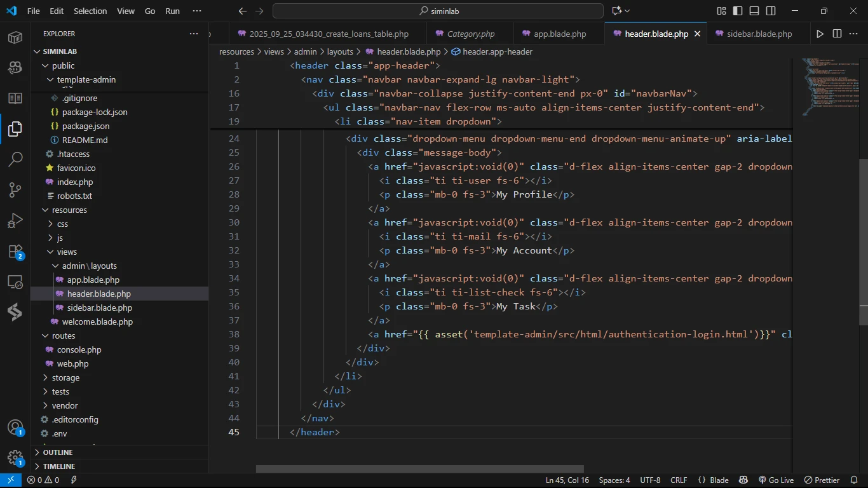The image size is (868, 488).
Task: Click the Accounts icon in activity bar
Action: (15, 428)
